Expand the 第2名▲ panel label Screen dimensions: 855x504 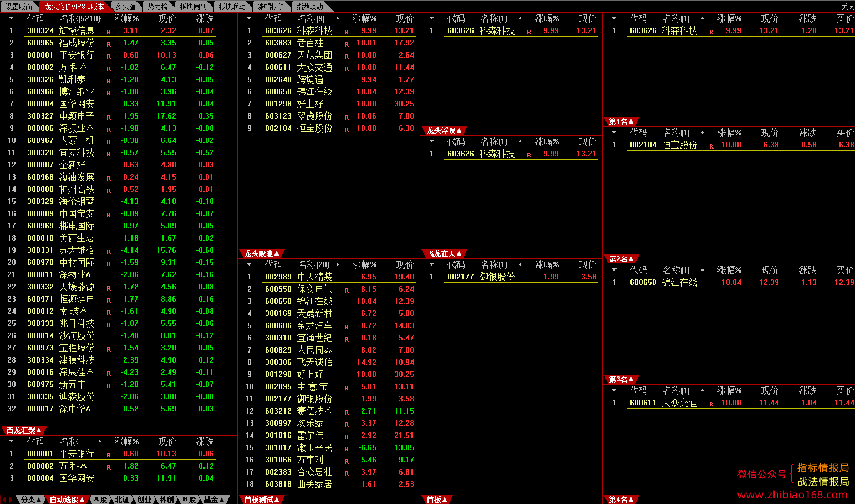click(621, 259)
